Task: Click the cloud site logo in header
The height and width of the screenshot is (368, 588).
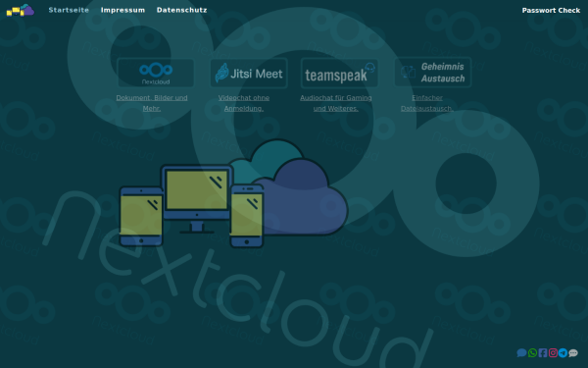Action: (21, 10)
